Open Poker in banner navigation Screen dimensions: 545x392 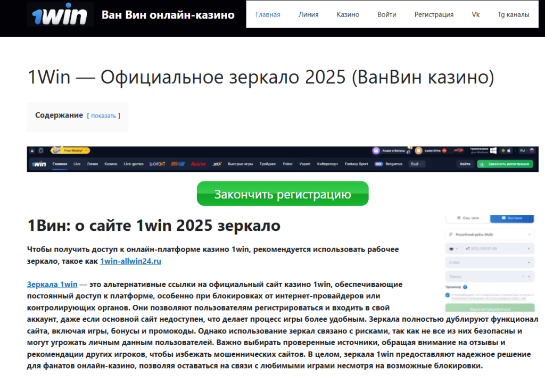(x=287, y=164)
